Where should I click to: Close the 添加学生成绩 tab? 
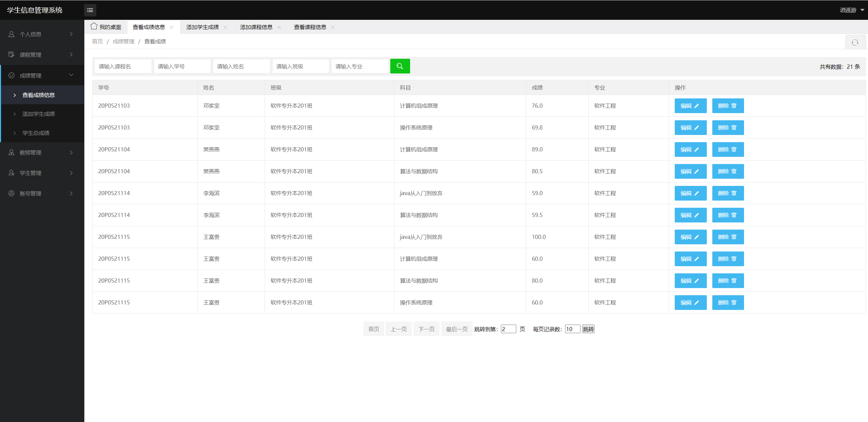[x=225, y=27]
